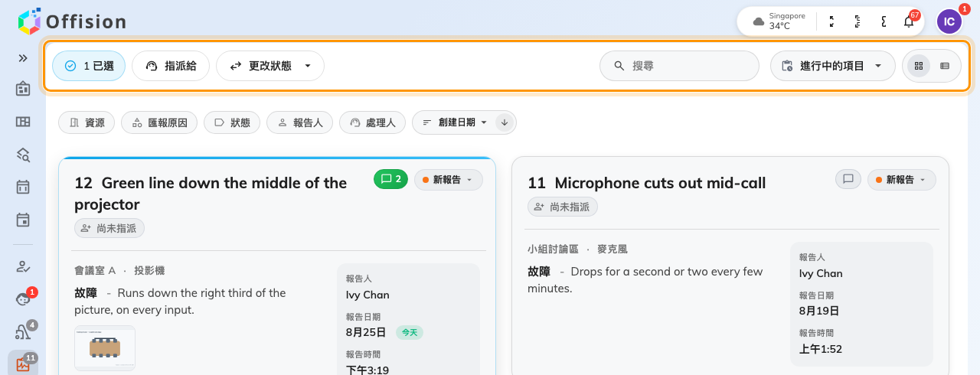Viewport: 980px width, 375px height.
Task: Click the second bracket icon in top bar
Action: (x=857, y=21)
